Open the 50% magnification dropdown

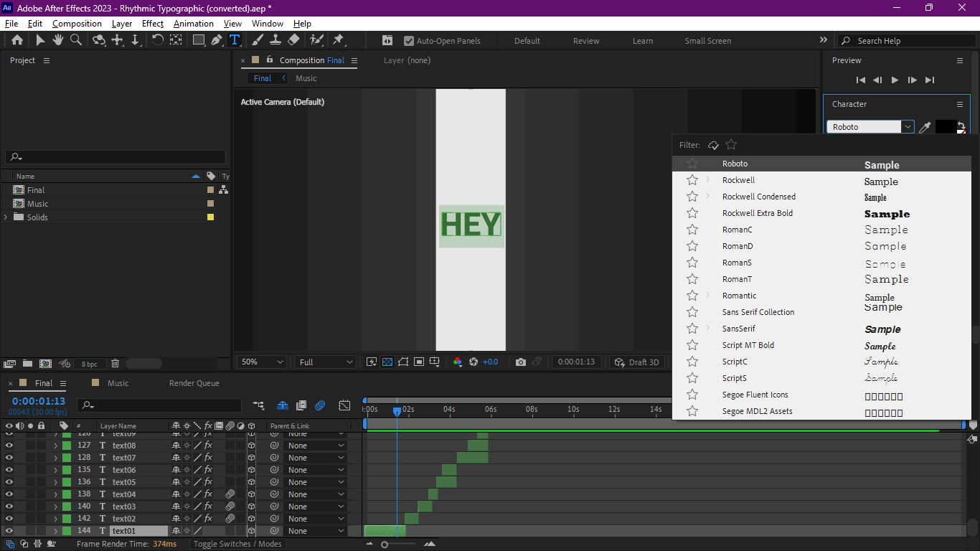[x=261, y=362]
